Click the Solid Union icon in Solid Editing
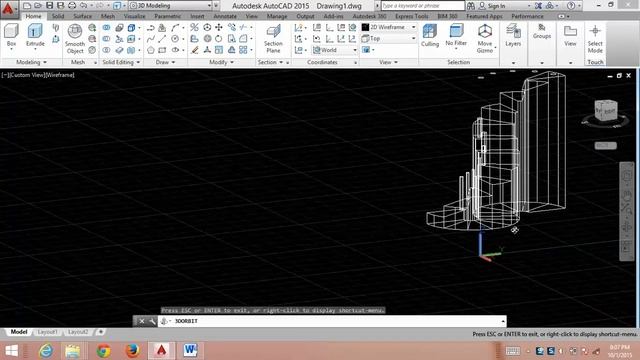640x360 pixels. click(x=107, y=27)
